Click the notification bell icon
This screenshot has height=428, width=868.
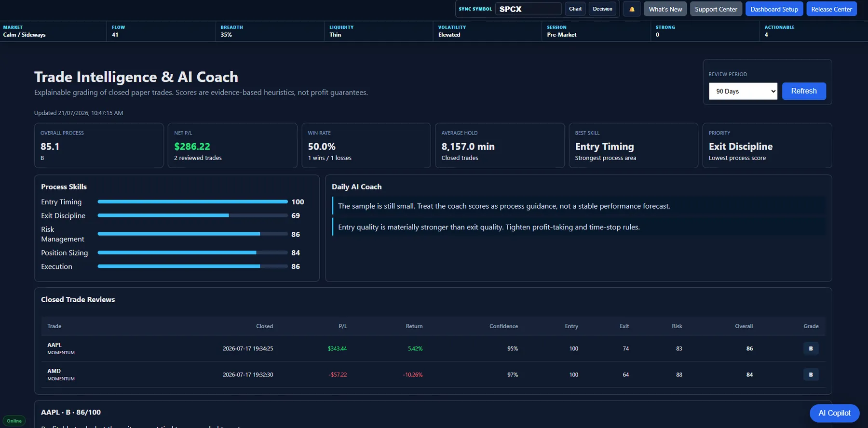click(632, 9)
